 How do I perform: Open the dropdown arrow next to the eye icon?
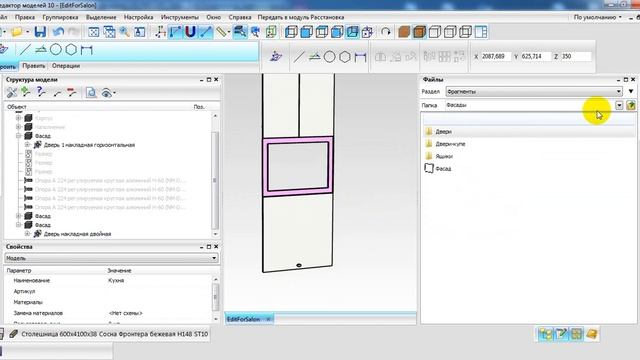114,93
